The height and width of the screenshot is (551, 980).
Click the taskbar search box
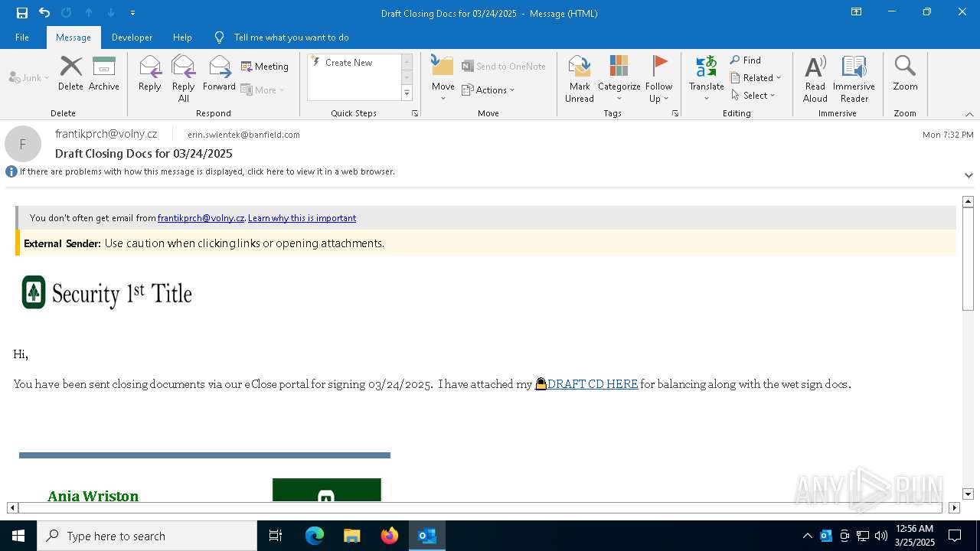pyautogui.click(x=147, y=536)
